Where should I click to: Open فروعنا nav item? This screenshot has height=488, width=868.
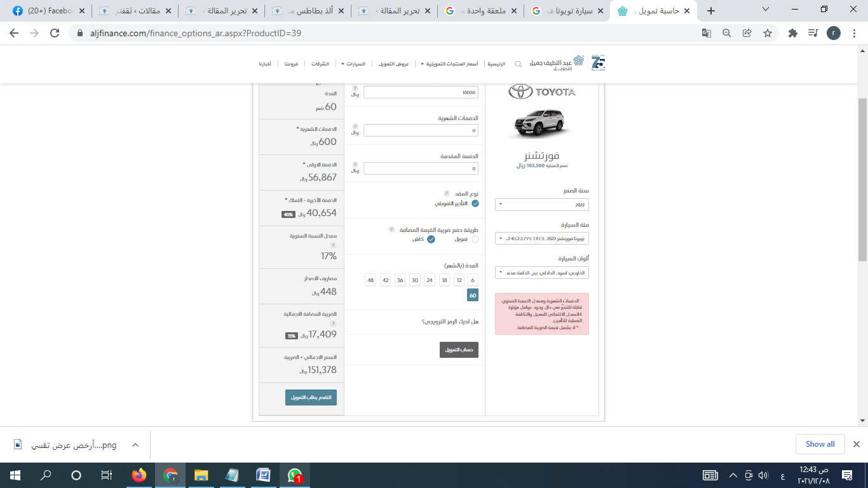291,64
